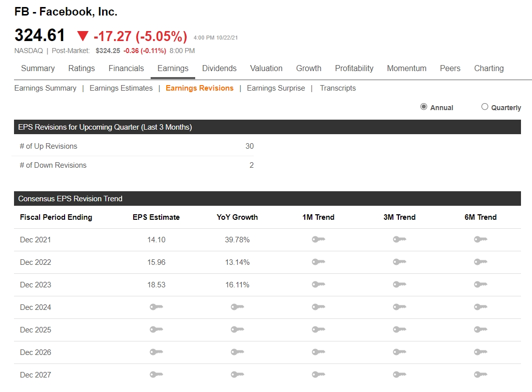Image resolution: width=532 pixels, height=392 pixels.
Task: Click the Fiscal Period Ending column header
Action: [56, 217]
